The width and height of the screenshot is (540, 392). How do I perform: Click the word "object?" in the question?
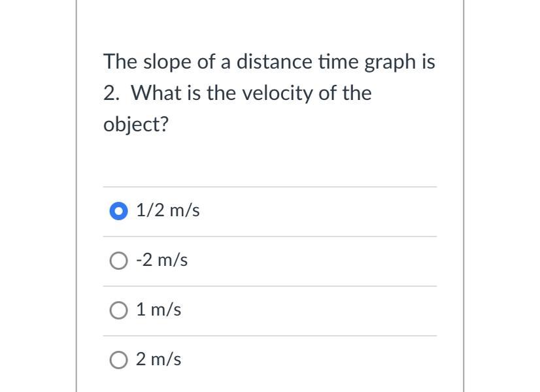point(136,125)
